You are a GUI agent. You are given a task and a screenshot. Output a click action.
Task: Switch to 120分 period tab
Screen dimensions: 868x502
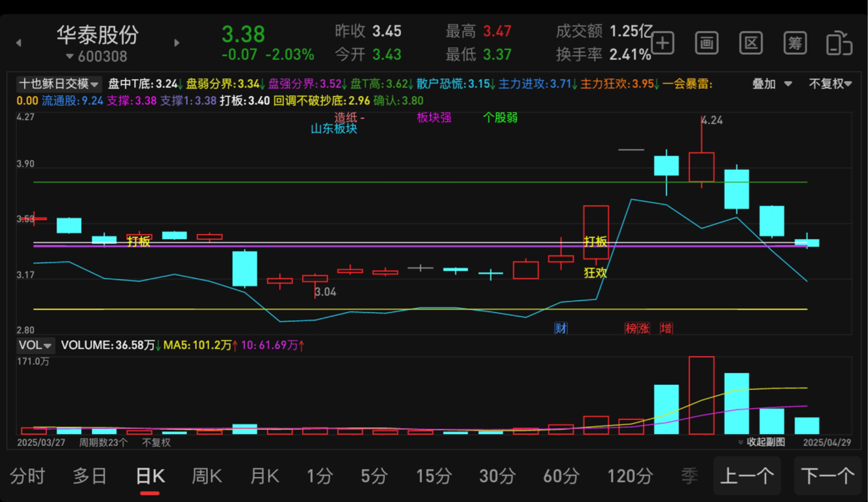(630, 476)
